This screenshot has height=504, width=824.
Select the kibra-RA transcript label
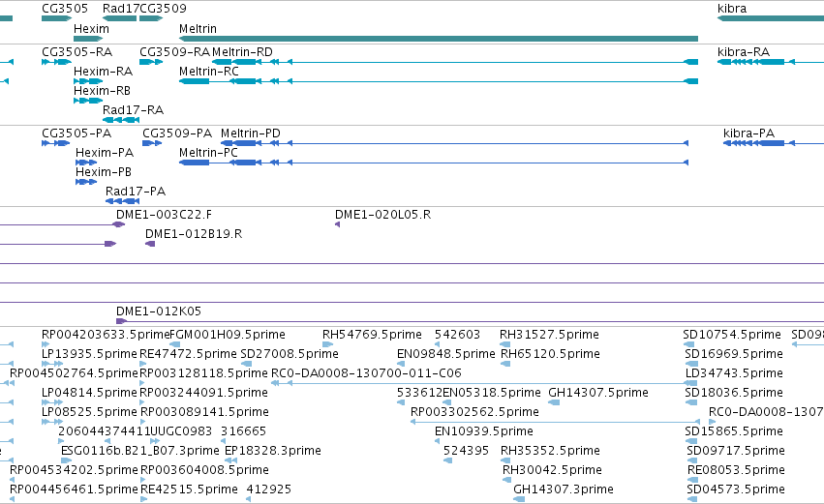point(744,52)
